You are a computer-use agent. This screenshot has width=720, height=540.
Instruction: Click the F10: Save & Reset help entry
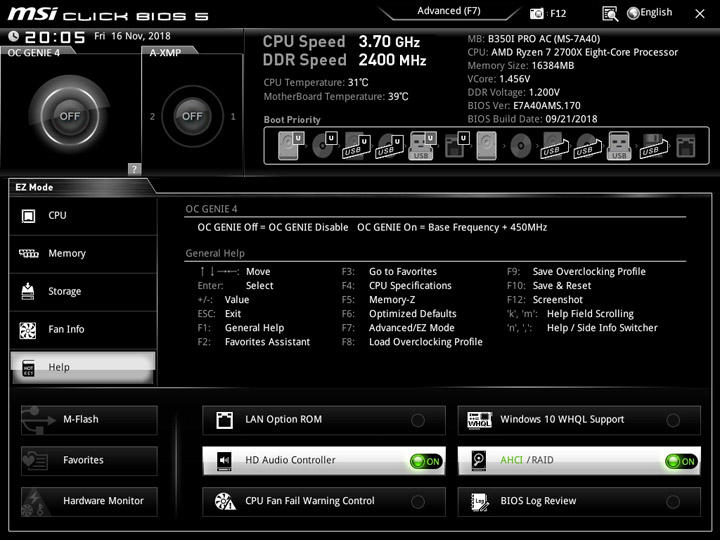pyautogui.click(x=549, y=286)
